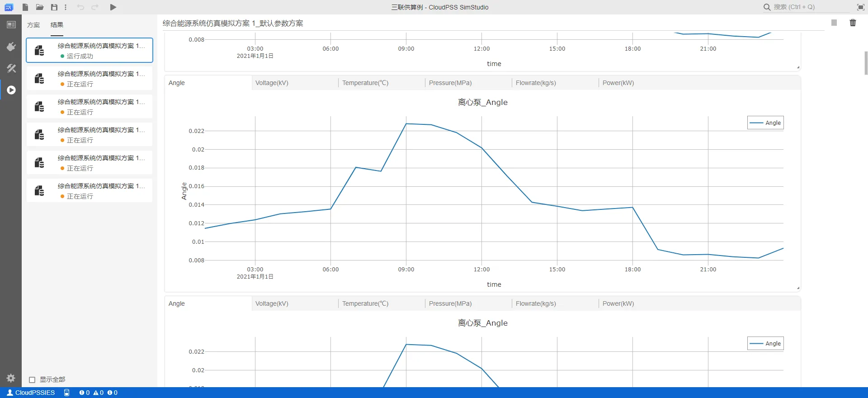Click the search box (Ctrl+Q)
Image resolution: width=868 pixels, height=398 pixels.
806,7
